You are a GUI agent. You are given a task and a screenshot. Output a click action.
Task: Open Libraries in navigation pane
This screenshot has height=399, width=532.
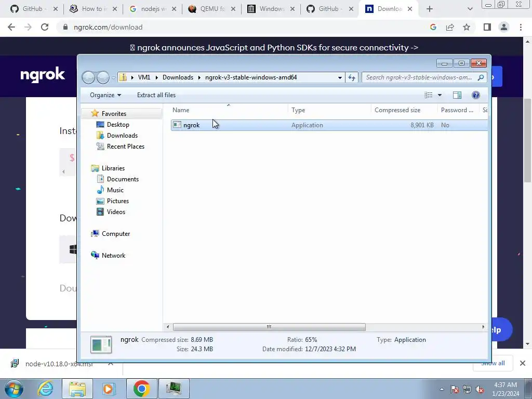[x=113, y=168]
